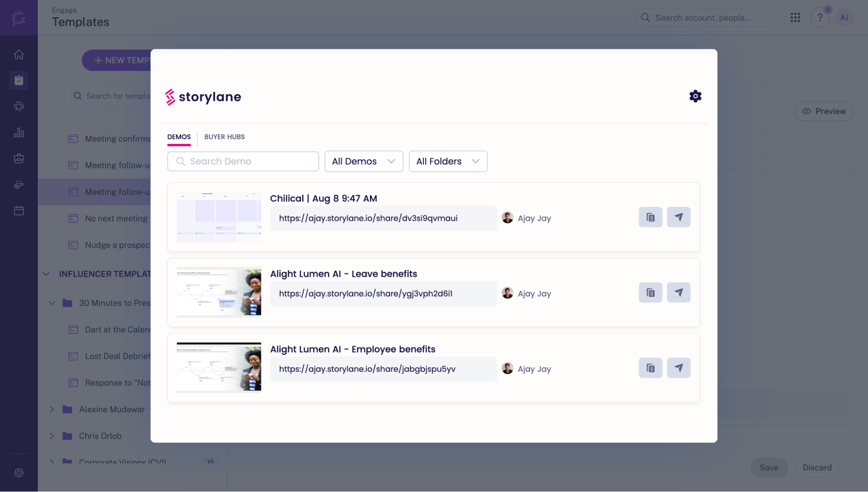Viewport: 868px width, 492px height.
Task: Send the Chilical demo with paper-plane icon
Action: click(678, 217)
